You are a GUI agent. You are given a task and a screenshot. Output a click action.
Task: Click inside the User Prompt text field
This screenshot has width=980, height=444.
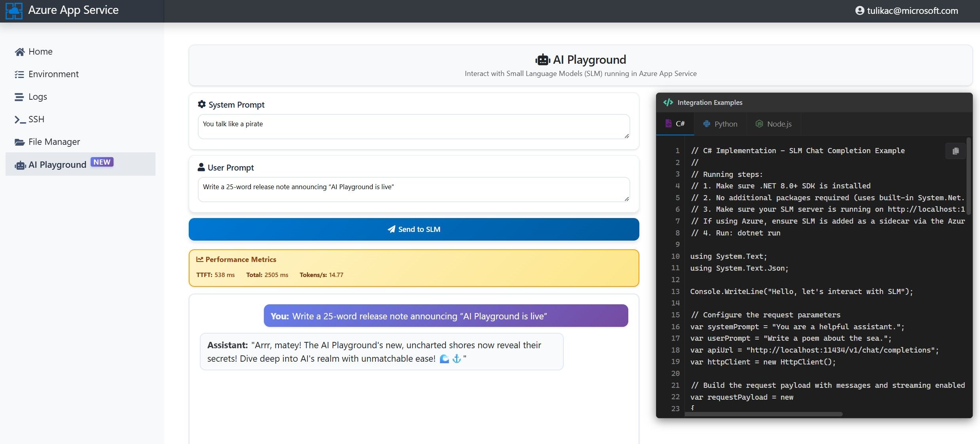click(413, 190)
